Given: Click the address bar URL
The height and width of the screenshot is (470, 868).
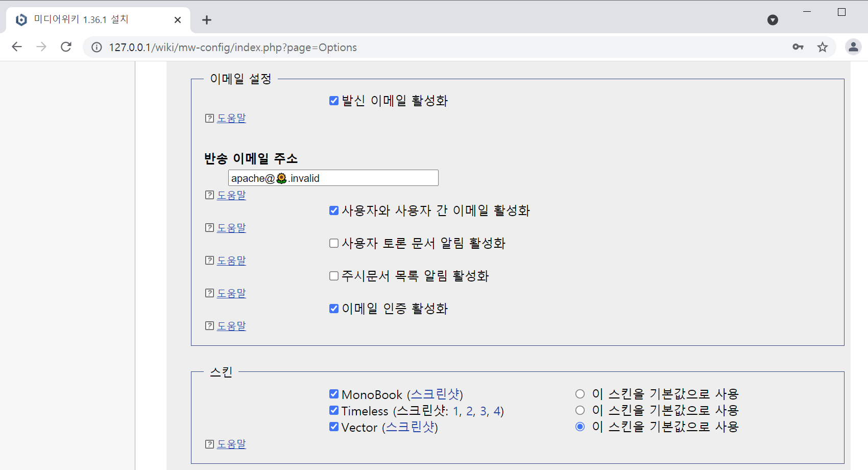Looking at the screenshot, I should (233, 48).
